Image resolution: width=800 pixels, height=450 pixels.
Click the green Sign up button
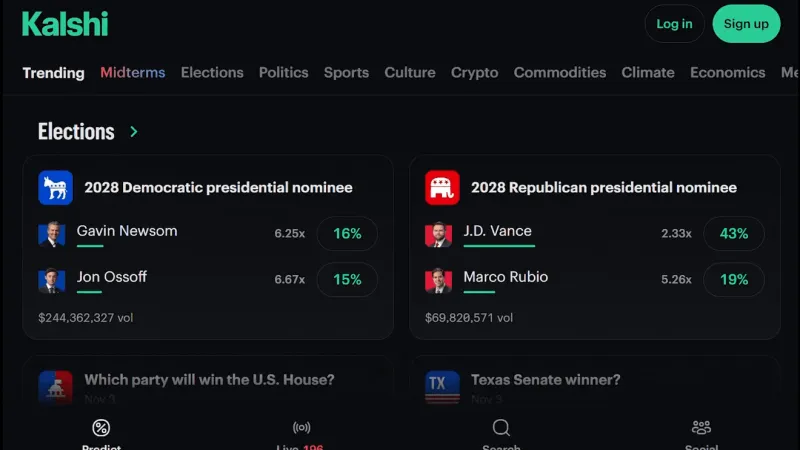click(746, 24)
